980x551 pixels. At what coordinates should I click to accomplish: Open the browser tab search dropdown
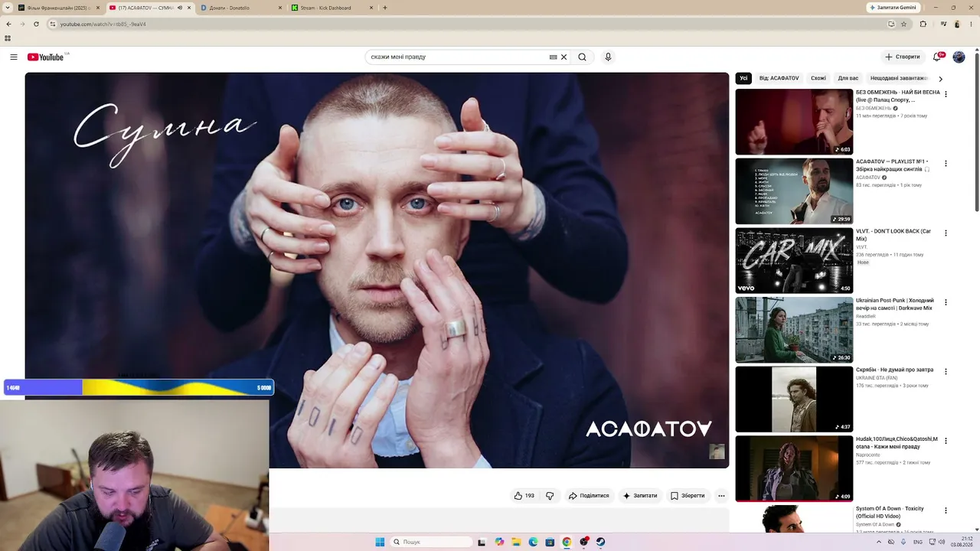pyautogui.click(x=8, y=8)
